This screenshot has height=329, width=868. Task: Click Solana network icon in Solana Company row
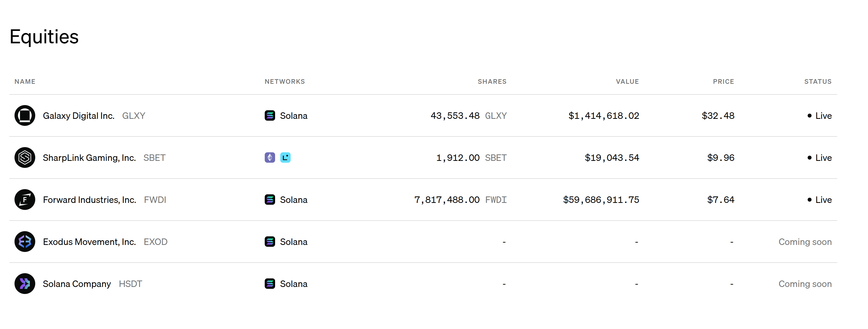click(x=270, y=283)
